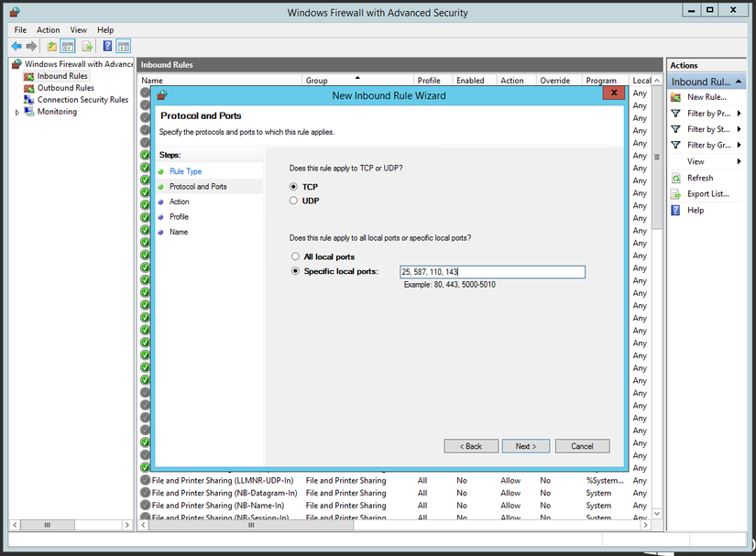This screenshot has height=556, width=756.
Task: Click the specific local ports text field
Action: (x=492, y=272)
